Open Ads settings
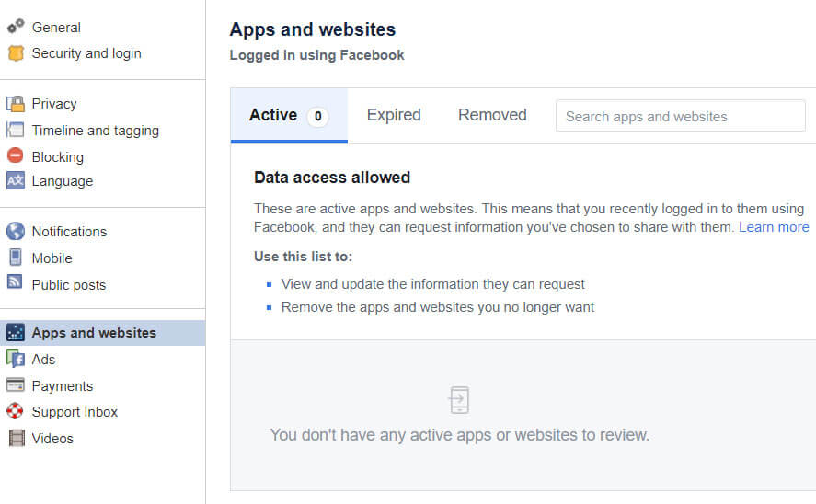816x504 pixels. pyautogui.click(x=43, y=360)
